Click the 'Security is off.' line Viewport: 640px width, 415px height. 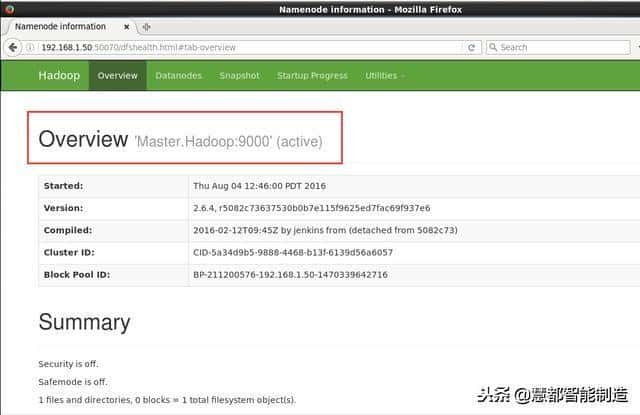tap(68, 364)
